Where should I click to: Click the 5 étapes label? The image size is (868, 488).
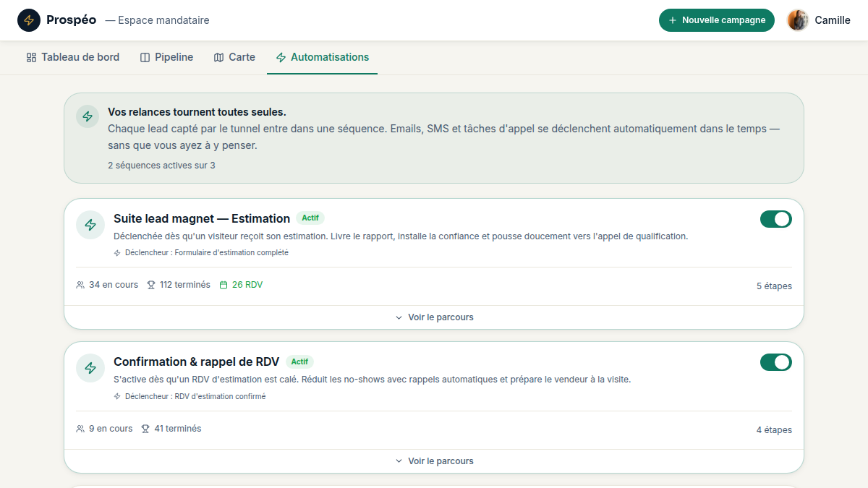point(774,286)
